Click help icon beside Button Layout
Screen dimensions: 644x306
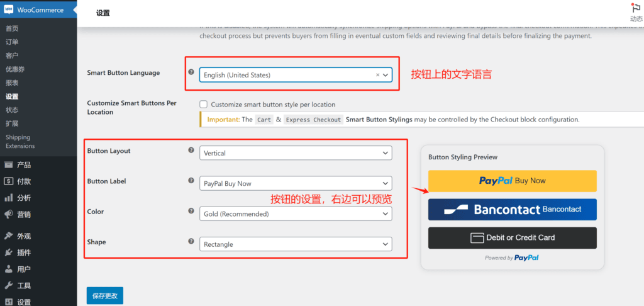click(191, 150)
